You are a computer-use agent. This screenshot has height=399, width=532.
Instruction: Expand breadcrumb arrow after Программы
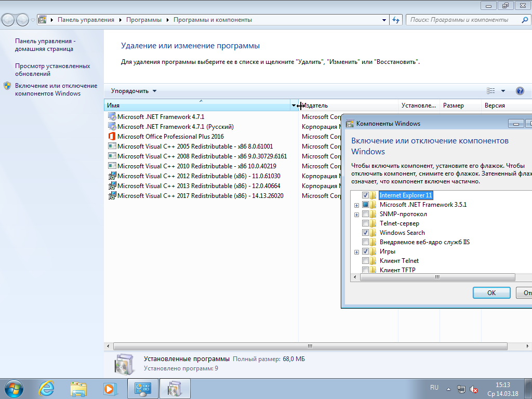tap(168, 20)
